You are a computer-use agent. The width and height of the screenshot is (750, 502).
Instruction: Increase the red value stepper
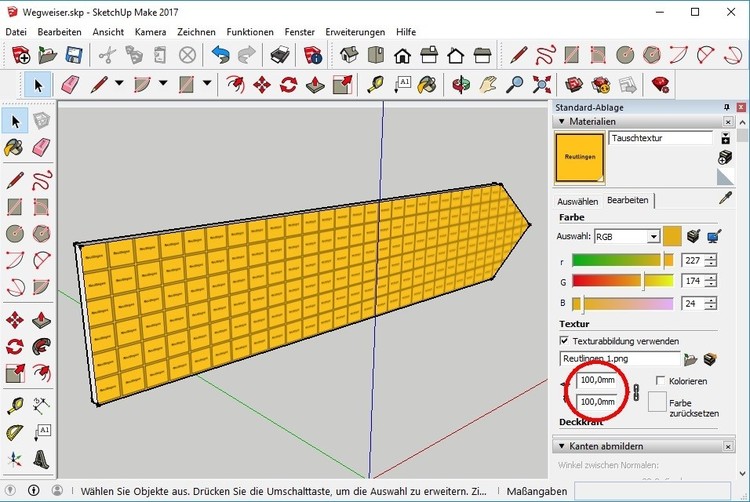click(x=712, y=257)
